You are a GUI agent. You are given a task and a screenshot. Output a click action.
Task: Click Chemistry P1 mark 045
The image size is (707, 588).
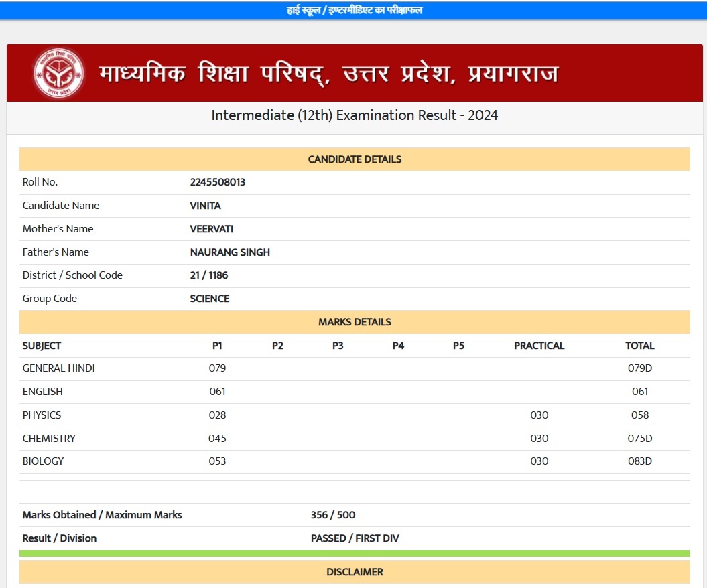(x=217, y=439)
